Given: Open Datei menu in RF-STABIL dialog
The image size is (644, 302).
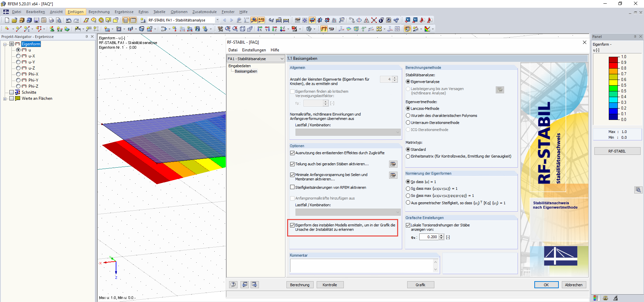Looking at the screenshot, I should point(233,50).
